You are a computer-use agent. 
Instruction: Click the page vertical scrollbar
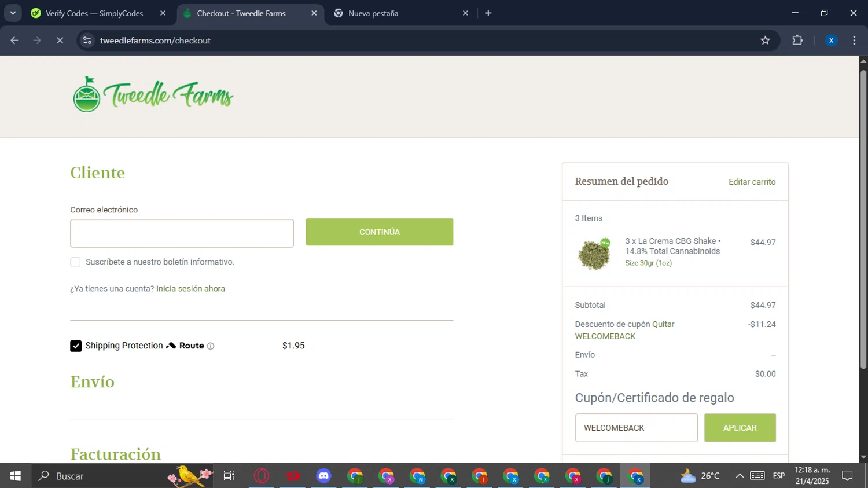(x=863, y=220)
